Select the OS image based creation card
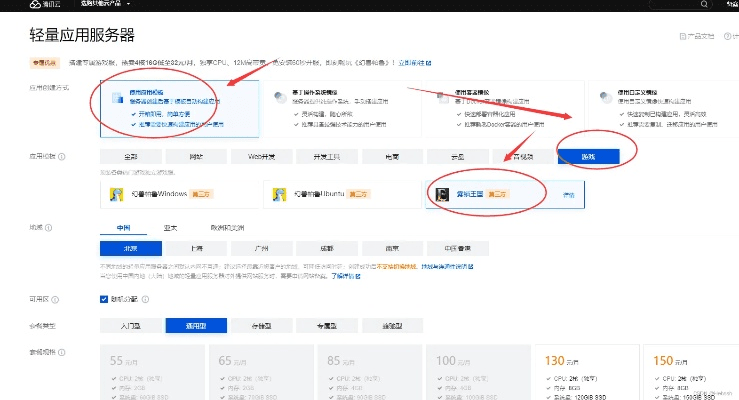This screenshot has height=400, width=739. (342, 109)
